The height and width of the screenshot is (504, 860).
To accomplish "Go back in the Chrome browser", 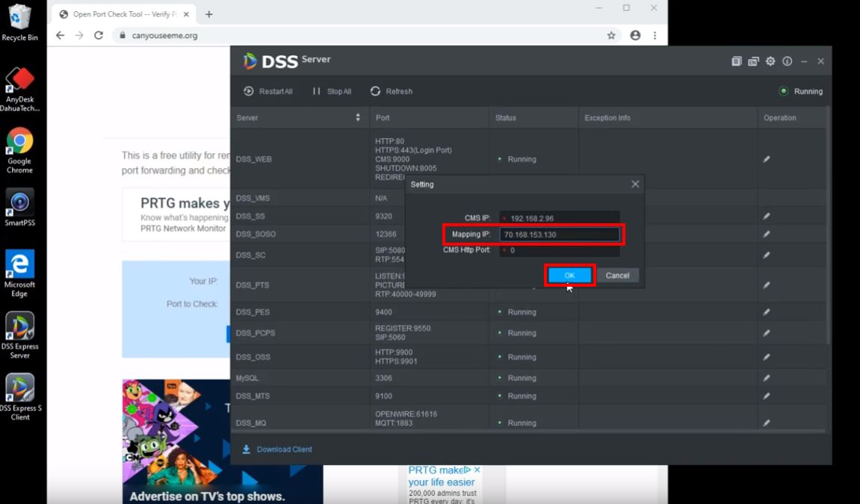I will (61, 35).
